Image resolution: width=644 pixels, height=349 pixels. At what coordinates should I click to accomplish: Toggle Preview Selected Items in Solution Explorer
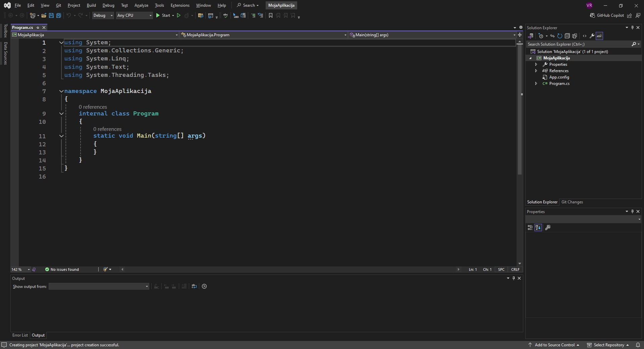pos(599,36)
